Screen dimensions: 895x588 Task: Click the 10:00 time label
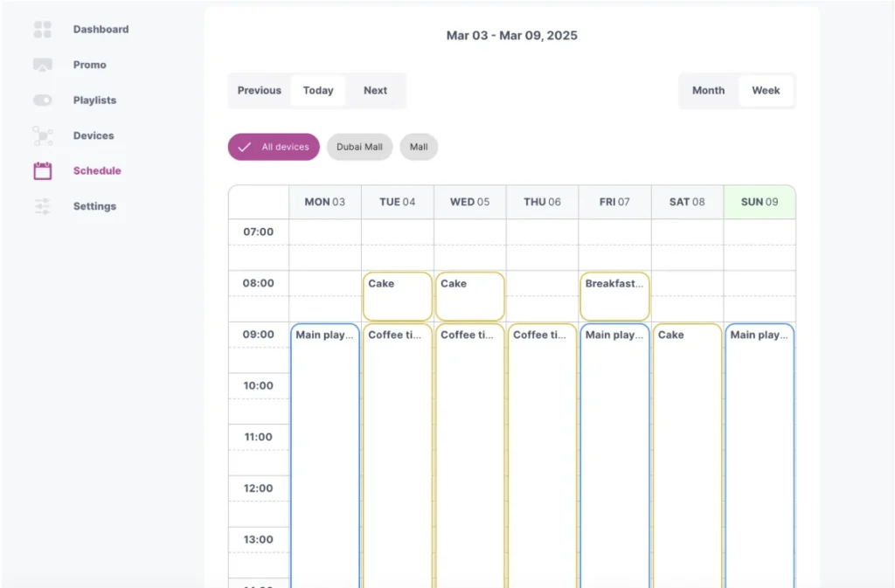[259, 385]
